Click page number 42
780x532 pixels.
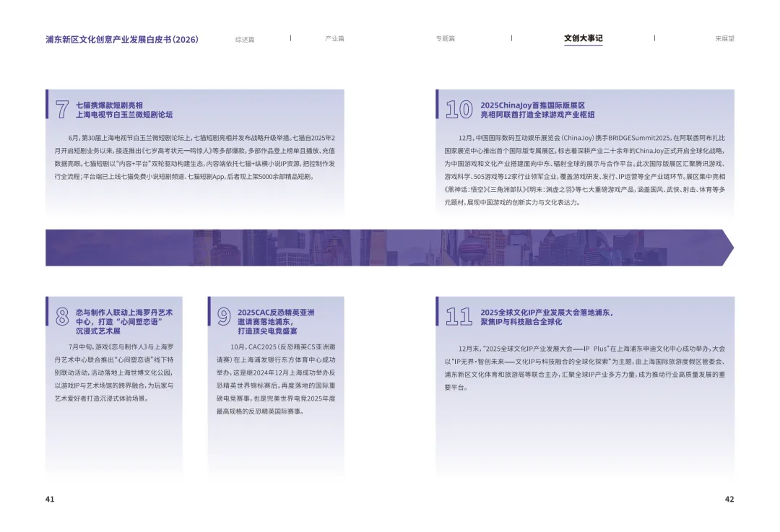tap(729, 500)
